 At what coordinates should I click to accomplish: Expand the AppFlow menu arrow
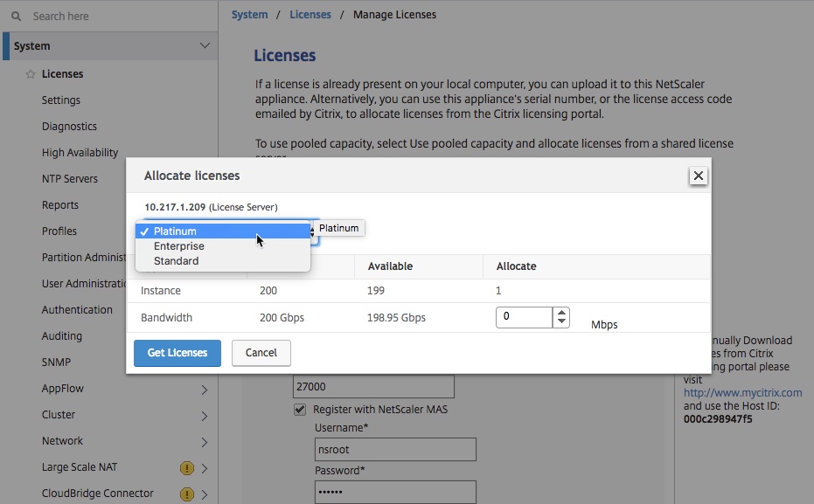pos(205,390)
